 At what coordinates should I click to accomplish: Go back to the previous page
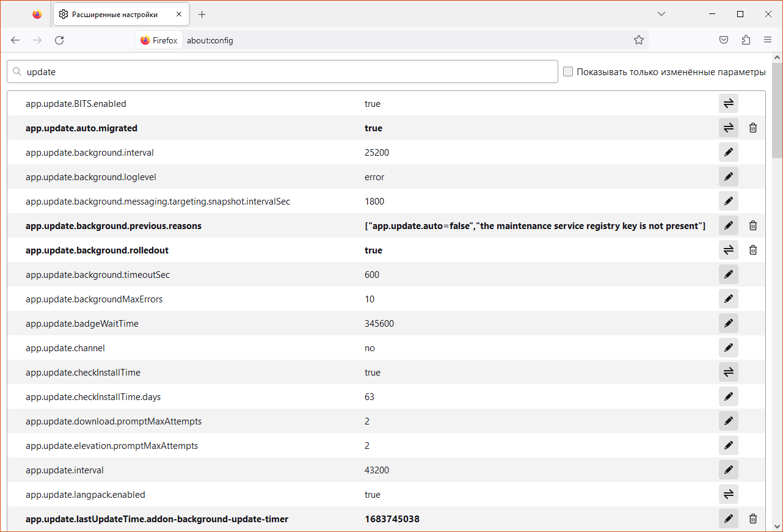[15, 40]
